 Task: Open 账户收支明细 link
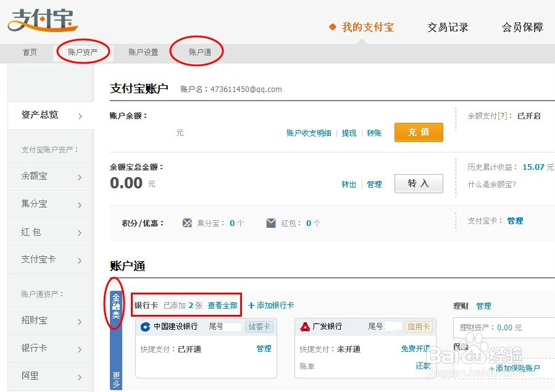pos(309,133)
